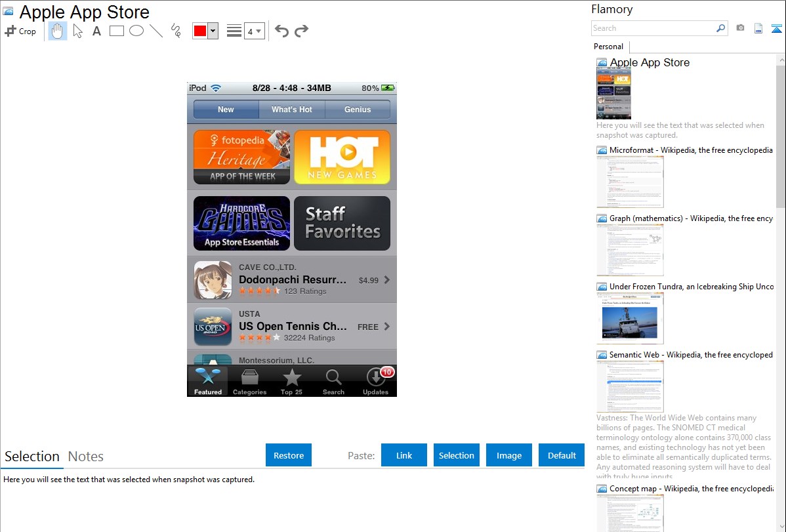
Task: Click the sidebar scrollbar up arrow
Action: tap(781, 60)
